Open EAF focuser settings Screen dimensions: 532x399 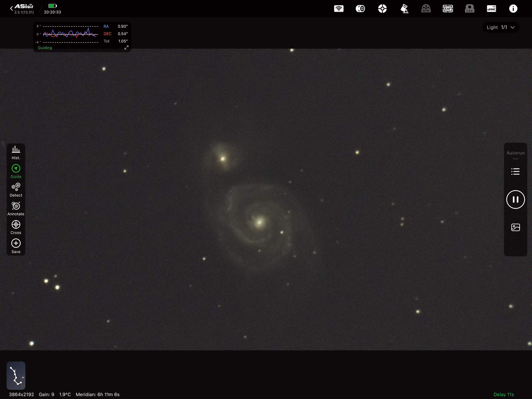pos(448,9)
